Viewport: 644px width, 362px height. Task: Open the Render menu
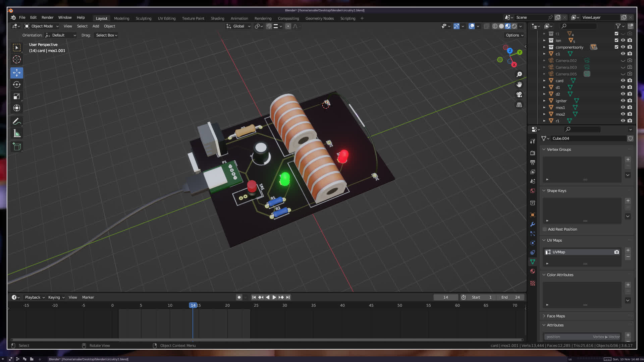(x=47, y=17)
